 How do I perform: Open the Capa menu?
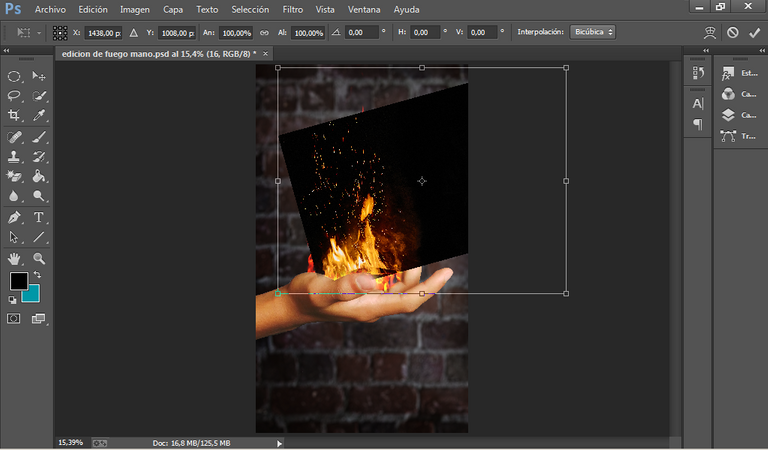pos(173,9)
